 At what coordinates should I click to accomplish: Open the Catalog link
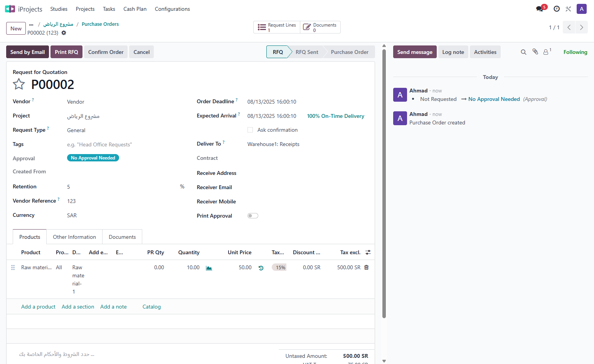[x=151, y=307]
